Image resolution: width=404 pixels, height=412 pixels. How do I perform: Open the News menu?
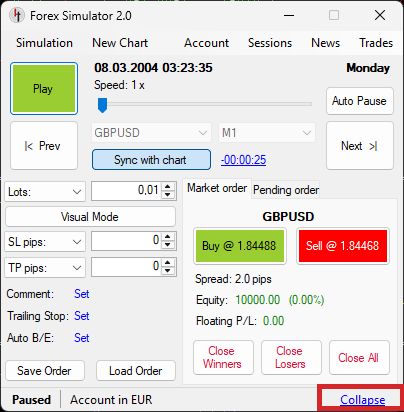pyautogui.click(x=325, y=43)
